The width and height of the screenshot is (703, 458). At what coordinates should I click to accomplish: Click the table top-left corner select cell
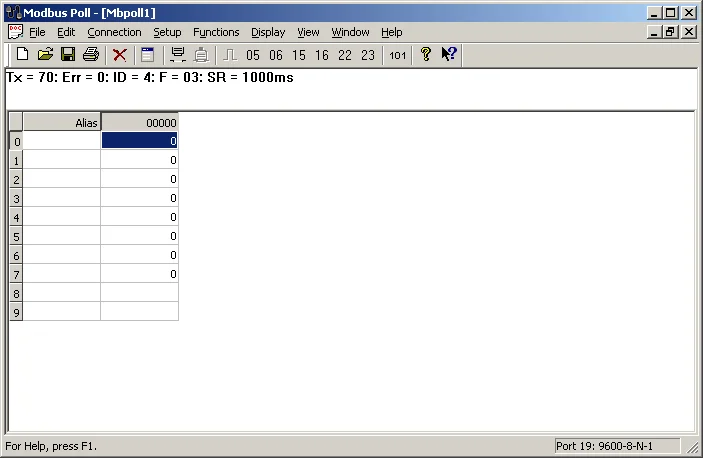[x=16, y=122]
